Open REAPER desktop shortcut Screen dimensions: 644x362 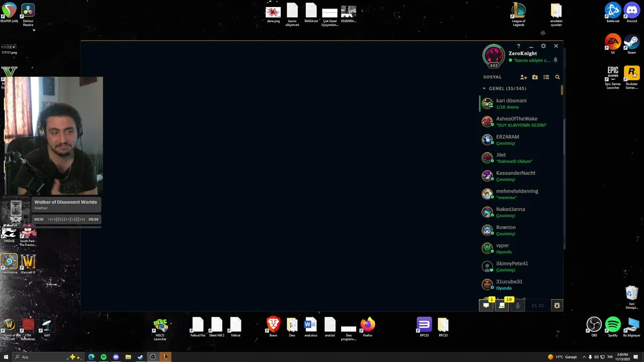pyautogui.click(x=9, y=14)
